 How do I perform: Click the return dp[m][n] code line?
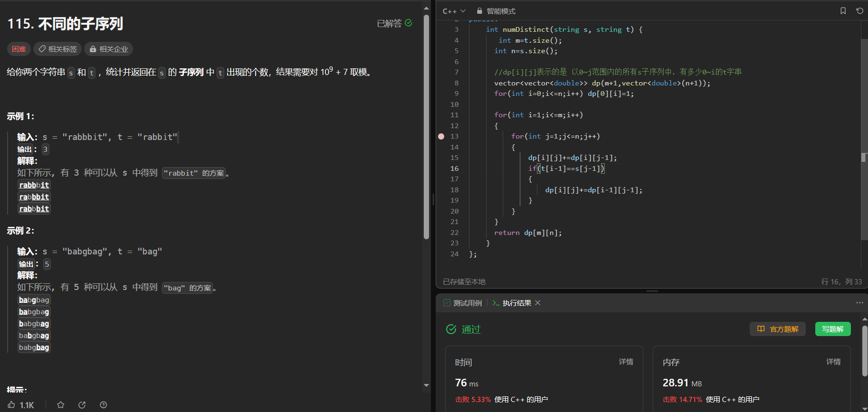[528, 233]
